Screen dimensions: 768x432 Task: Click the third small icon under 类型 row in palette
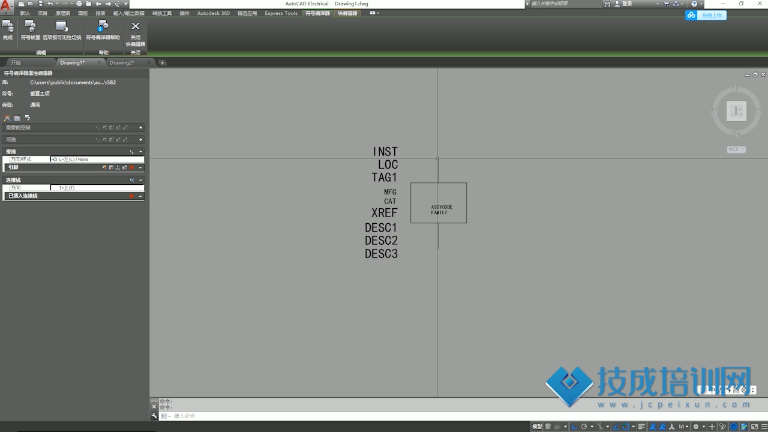[27, 118]
